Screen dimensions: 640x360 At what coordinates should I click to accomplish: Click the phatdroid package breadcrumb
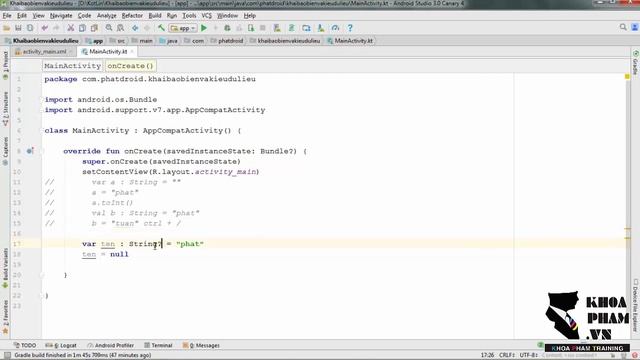click(x=227, y=41)
